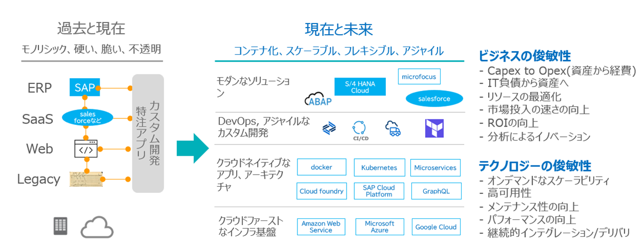Click the Kubernetes box
Image resolution: width=644 pixels, height=246 pixels.
pyautogui.click(x=379, y=167)
